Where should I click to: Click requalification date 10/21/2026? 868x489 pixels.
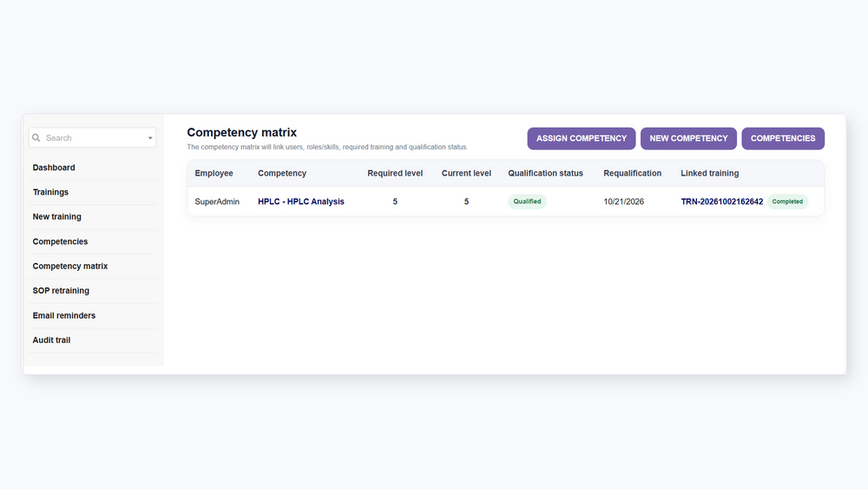(x=624, y=202)
